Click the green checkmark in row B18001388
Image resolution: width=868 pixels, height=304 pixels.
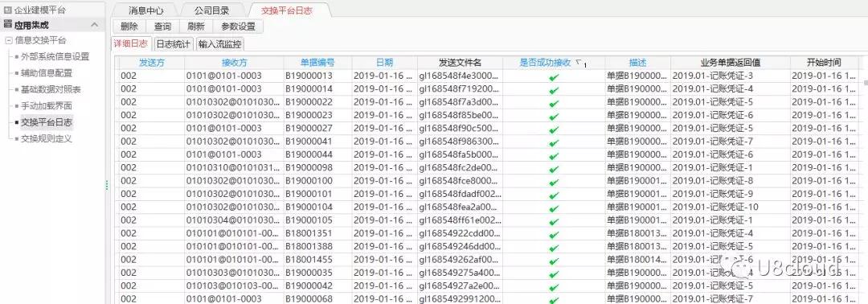(x=554, y=248)
